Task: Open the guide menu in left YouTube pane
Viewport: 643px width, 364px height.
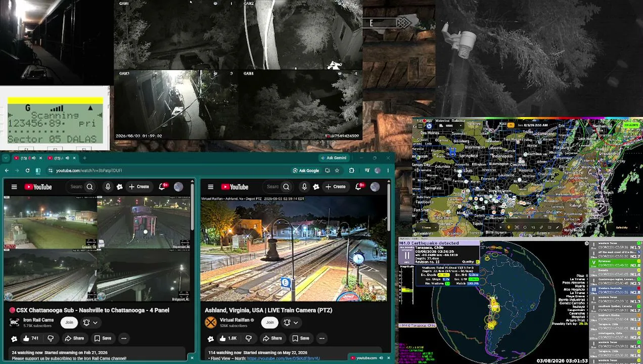Action: coord(14,187)
